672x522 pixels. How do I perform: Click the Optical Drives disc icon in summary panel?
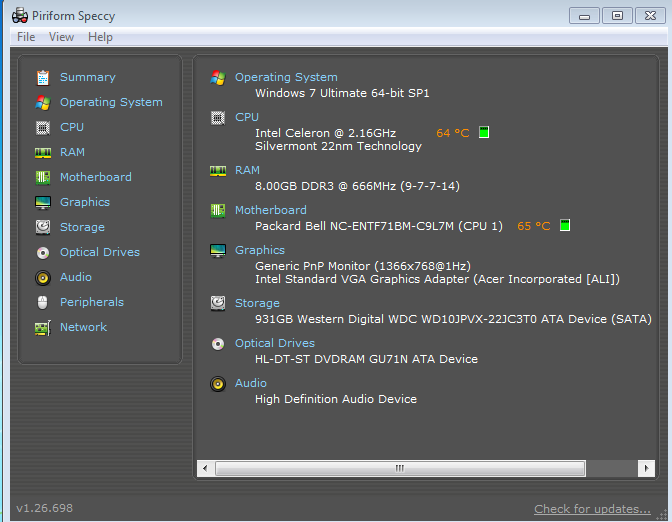click(x=218, y=344)
